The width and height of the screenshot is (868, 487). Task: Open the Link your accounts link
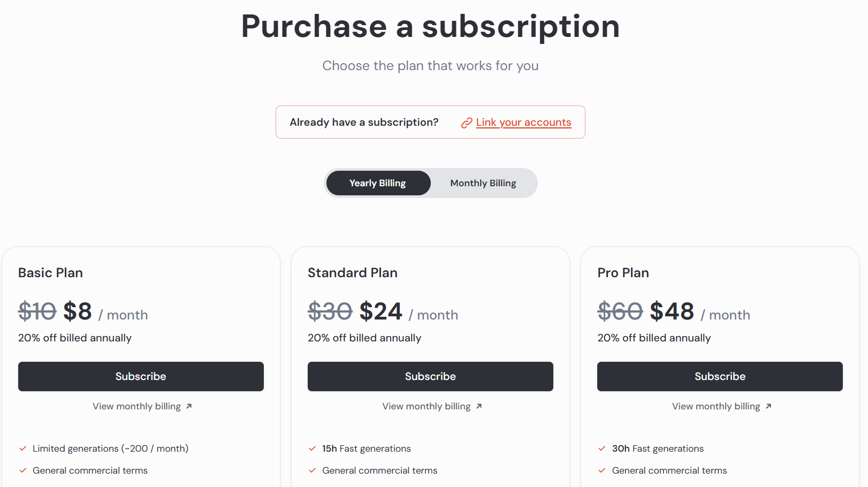point(524,123)
